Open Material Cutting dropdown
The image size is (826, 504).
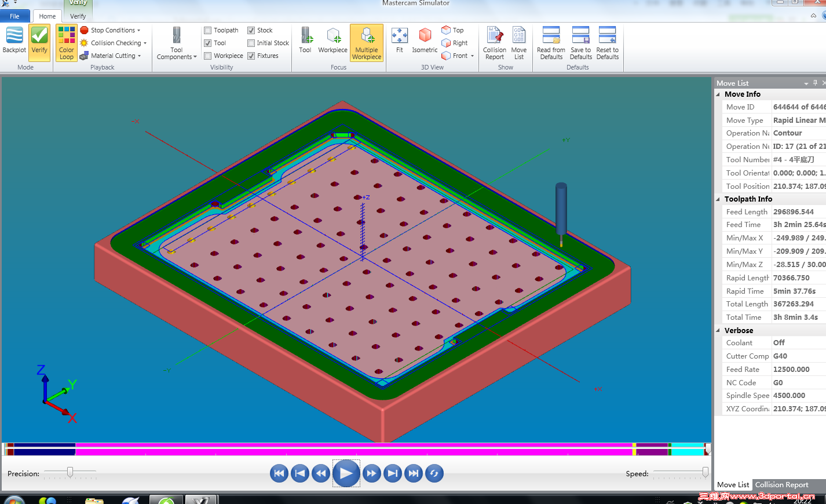click(110, 56)
